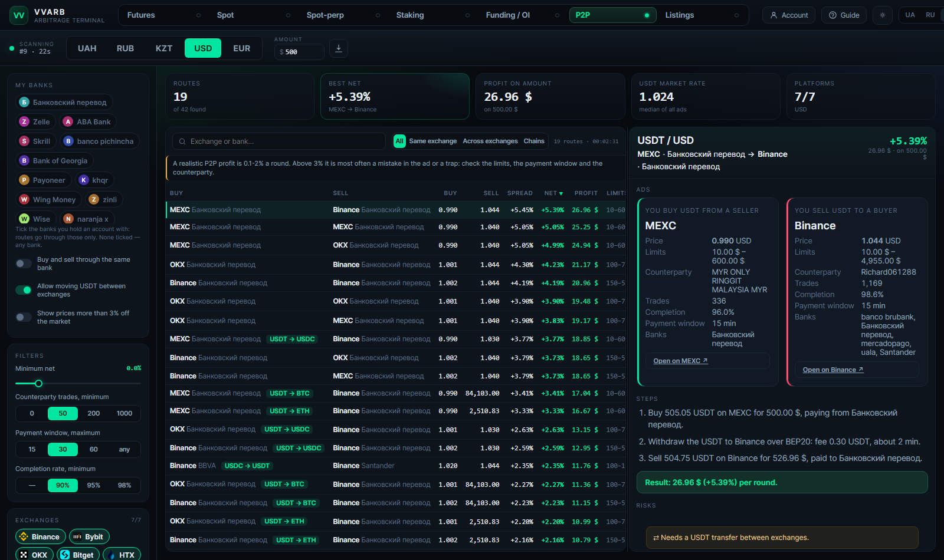Click the Amount input showing 500

pyautogui.click(x=299, y=52)
